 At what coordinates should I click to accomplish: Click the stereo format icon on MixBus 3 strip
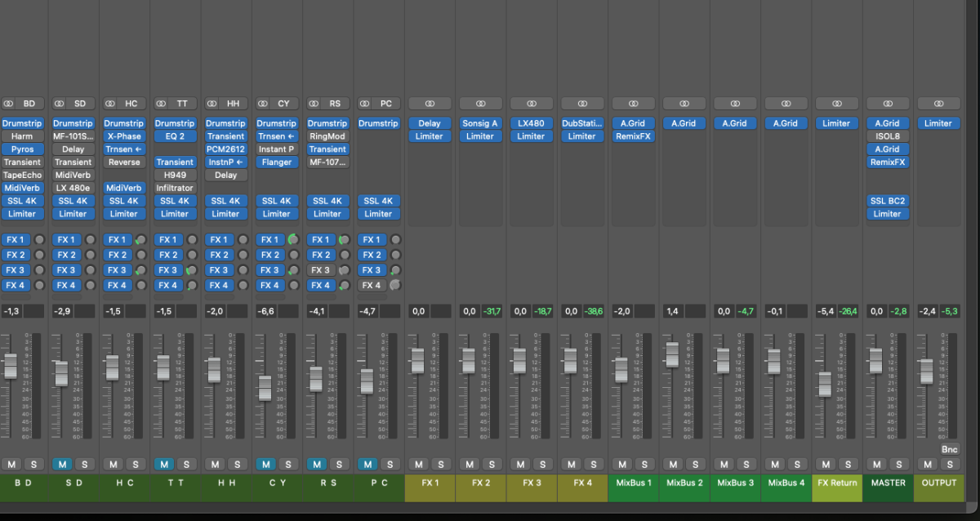coord(734,104)
